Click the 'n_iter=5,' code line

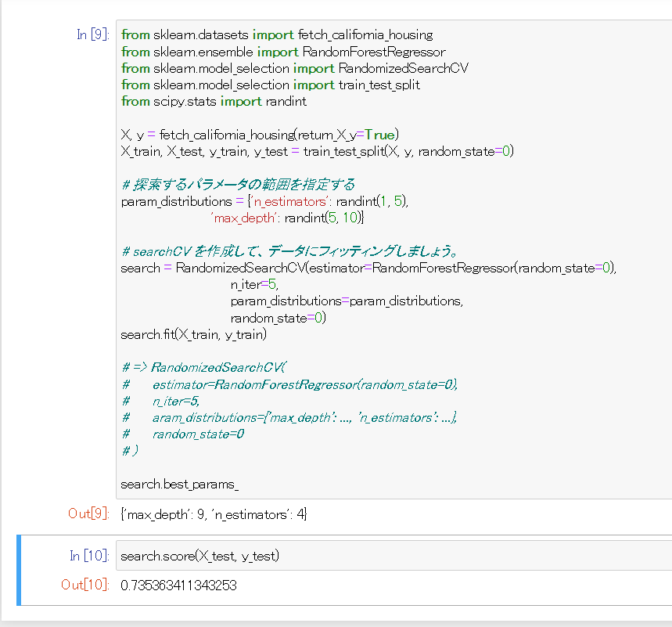[254, 284]
